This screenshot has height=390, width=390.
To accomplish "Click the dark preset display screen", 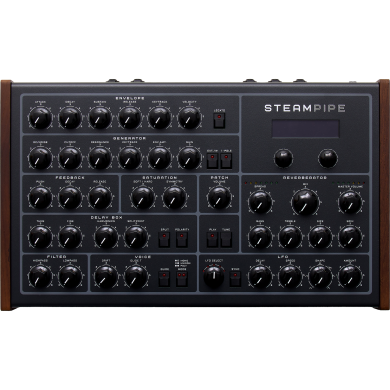I will 305,129.
